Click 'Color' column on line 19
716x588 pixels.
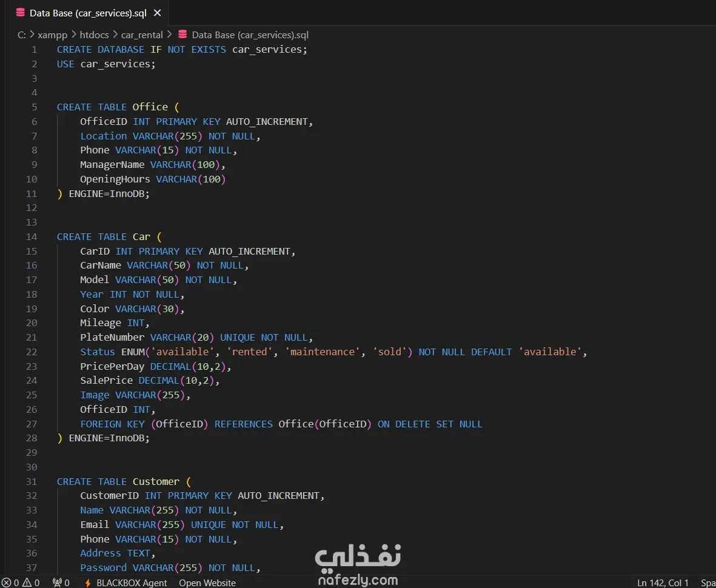(95, 309)
